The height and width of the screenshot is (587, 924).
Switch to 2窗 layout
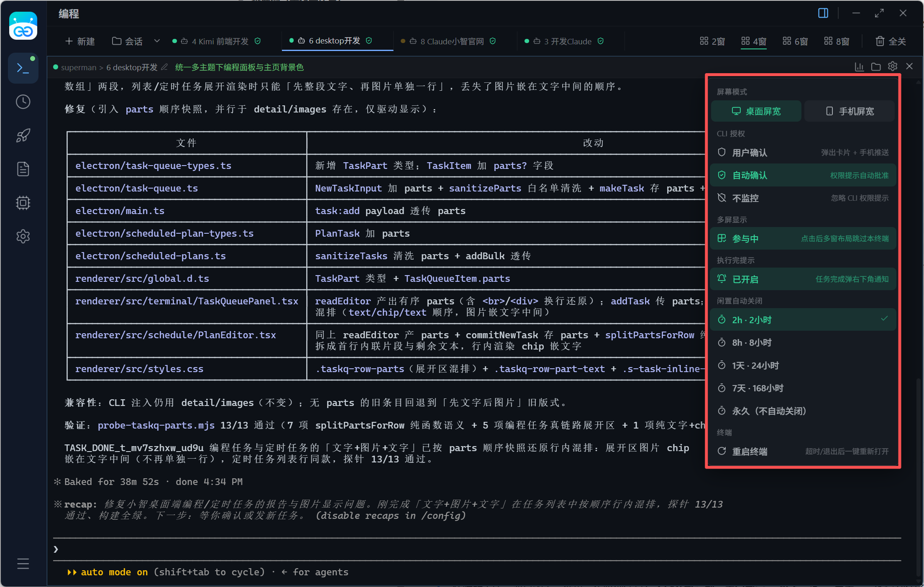pyautogui.click(x=712, y=41)
